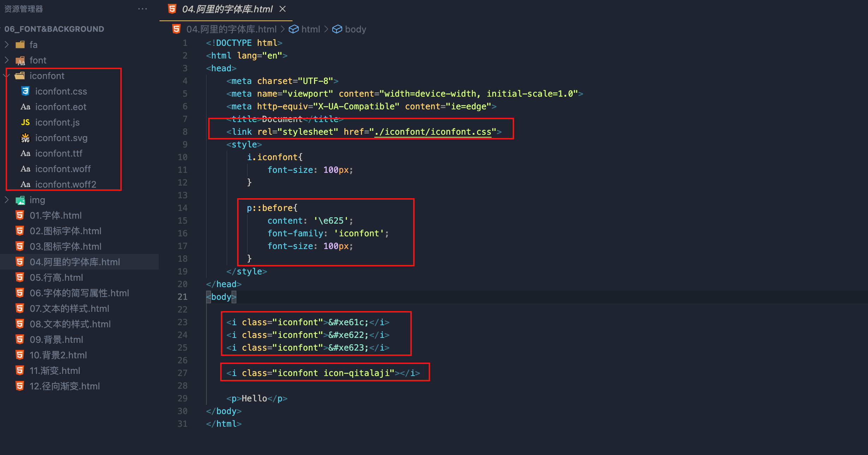The image size is (868, 455).
Task: Click the HTML5 icon of 02.图标字体.html
Action: [20, 231]
